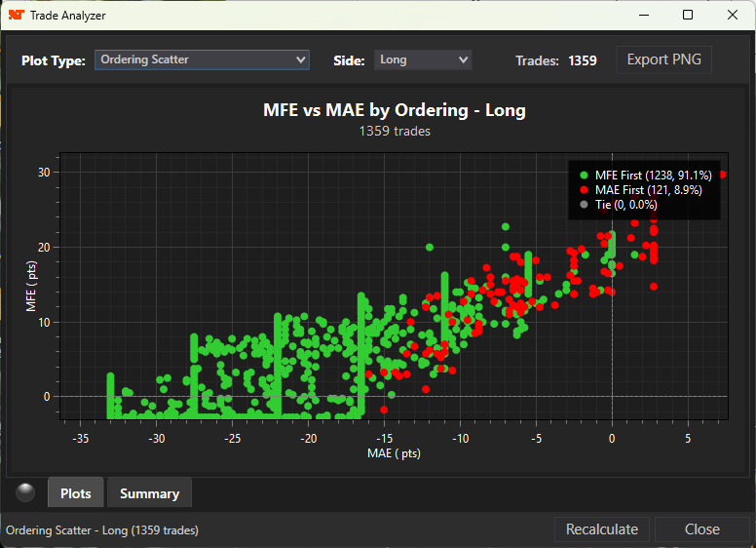This screenshot has height=548, width=756.
Task: Expand the Side dropdown set to Long
Action: 423,59
